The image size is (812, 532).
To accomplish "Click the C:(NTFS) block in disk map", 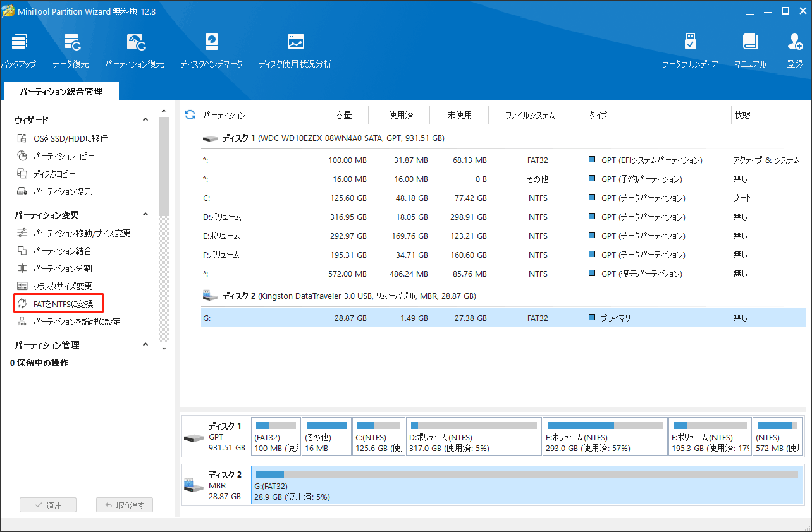I will 378,436.
